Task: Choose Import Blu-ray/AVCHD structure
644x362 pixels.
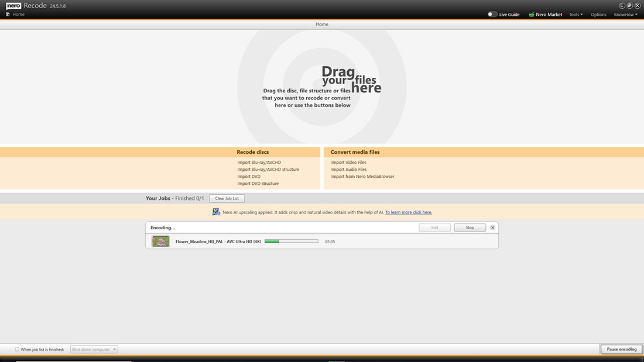Action: 268,170
